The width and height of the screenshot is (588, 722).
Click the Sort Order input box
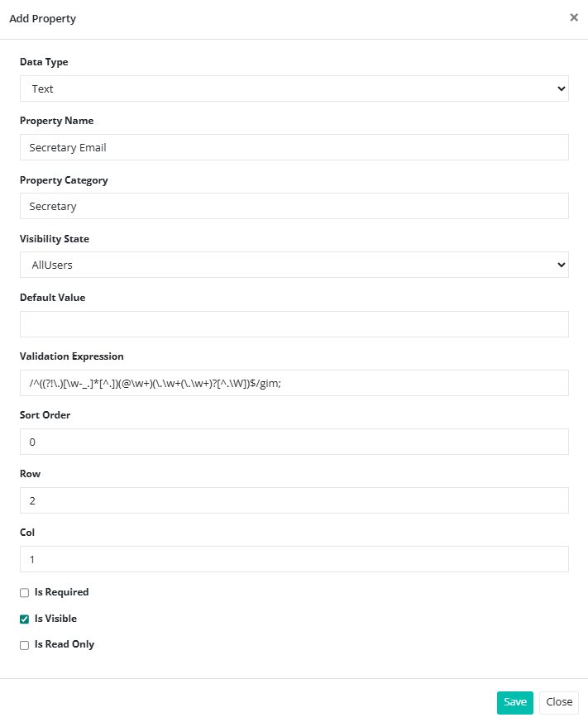point(294,442)
